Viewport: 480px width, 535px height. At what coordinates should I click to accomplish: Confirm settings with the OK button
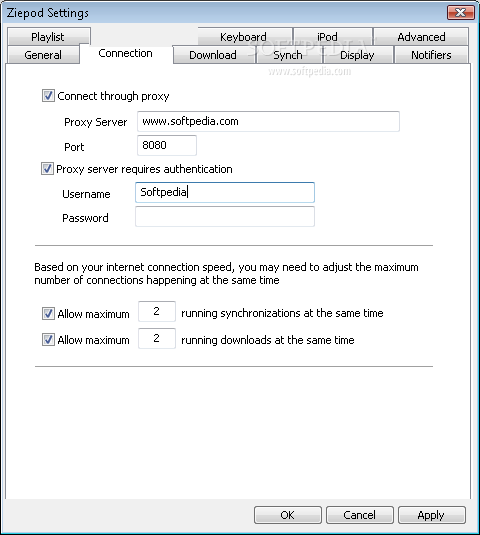(288, 515)
